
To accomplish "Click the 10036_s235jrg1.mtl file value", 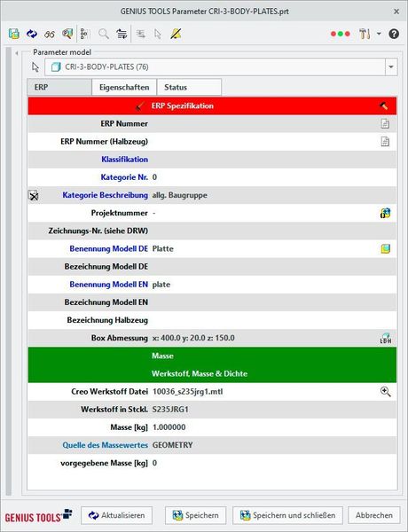I will pyautogui.click(x=188, y=392).
